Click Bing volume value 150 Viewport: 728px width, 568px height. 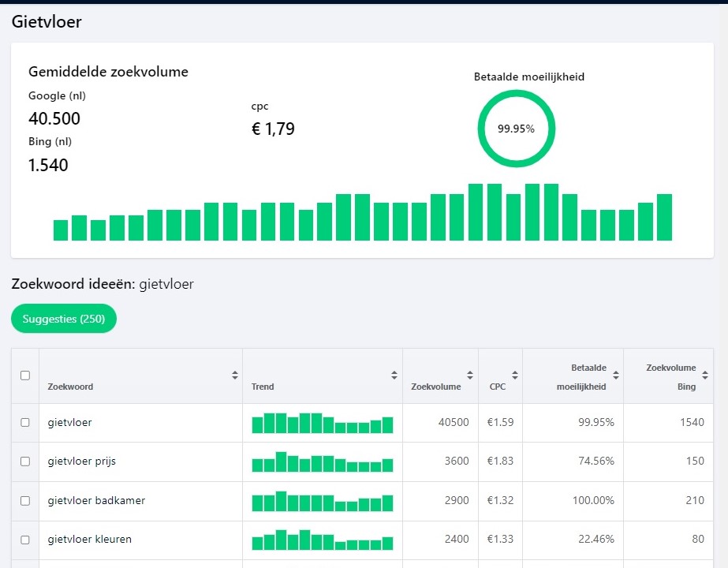click(x=695, y=461)
